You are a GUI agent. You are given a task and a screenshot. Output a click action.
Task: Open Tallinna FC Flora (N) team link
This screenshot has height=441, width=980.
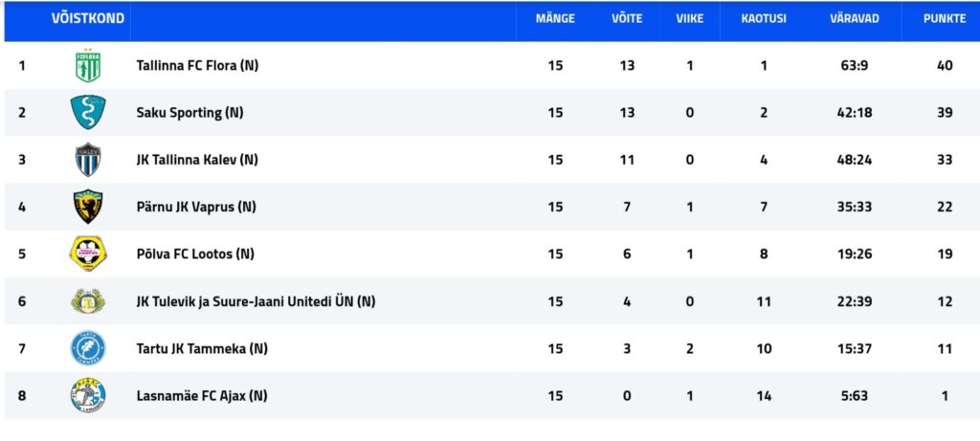[x=197, y=66]
